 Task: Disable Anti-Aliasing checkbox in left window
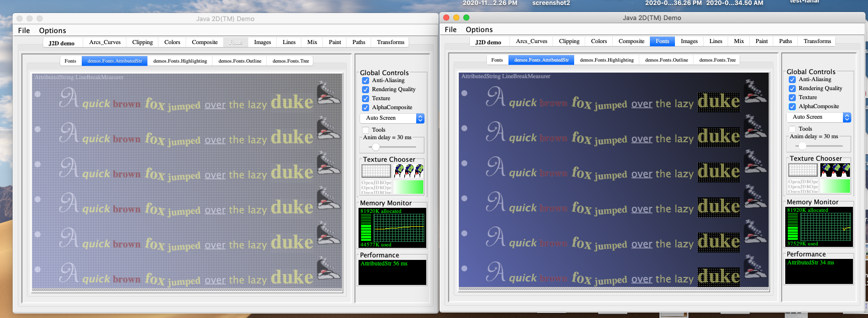366,81
